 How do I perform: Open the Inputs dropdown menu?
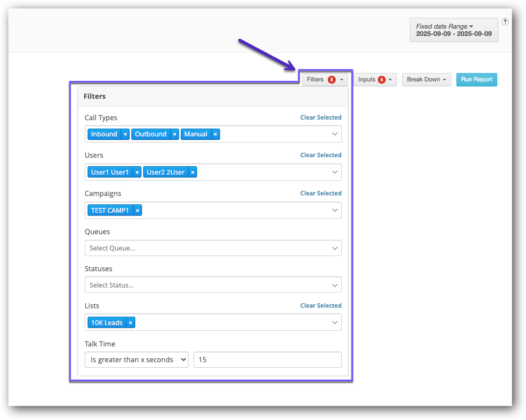coord(374,80)
